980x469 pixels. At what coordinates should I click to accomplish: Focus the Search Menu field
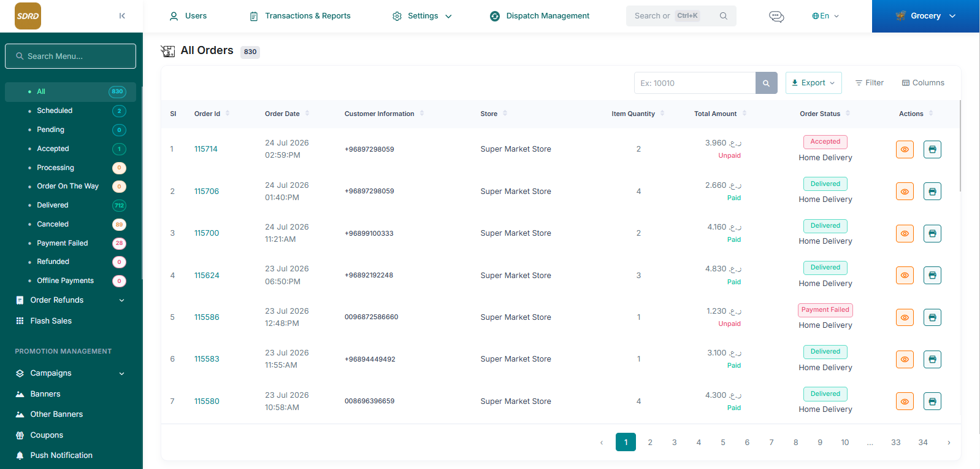[71, 56]
